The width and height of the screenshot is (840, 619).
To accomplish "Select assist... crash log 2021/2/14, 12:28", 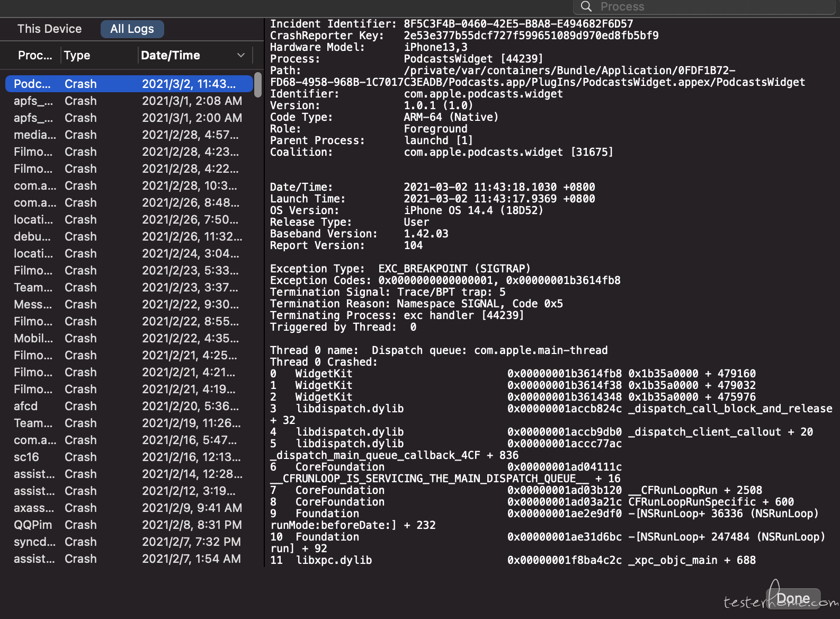I will (129, 474).
